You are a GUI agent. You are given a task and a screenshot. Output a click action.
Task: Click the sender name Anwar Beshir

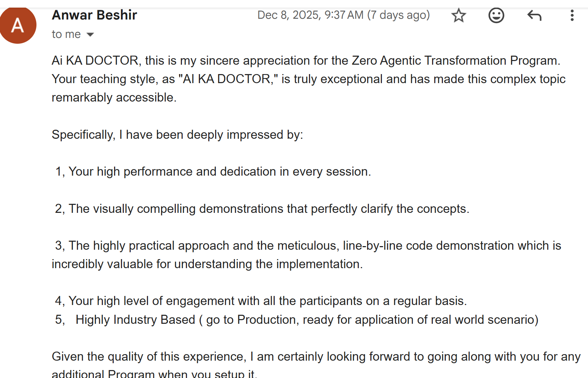coord(95,15)
